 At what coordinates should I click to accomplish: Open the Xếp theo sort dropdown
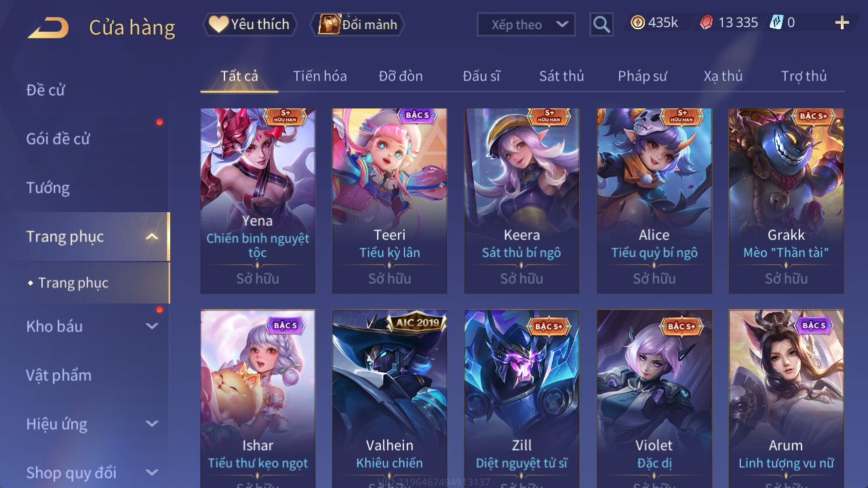(x=526, y=25)
